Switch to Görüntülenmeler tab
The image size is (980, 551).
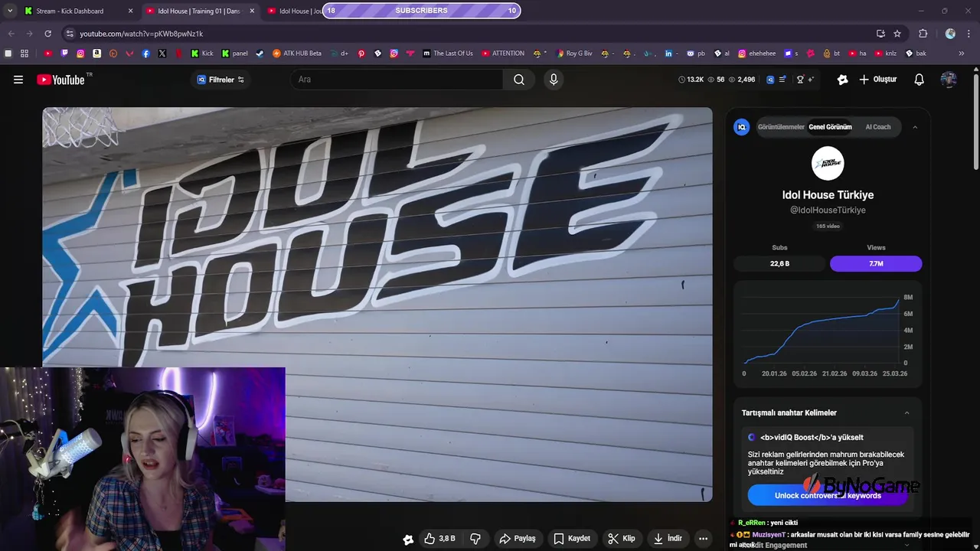point(781,127)
